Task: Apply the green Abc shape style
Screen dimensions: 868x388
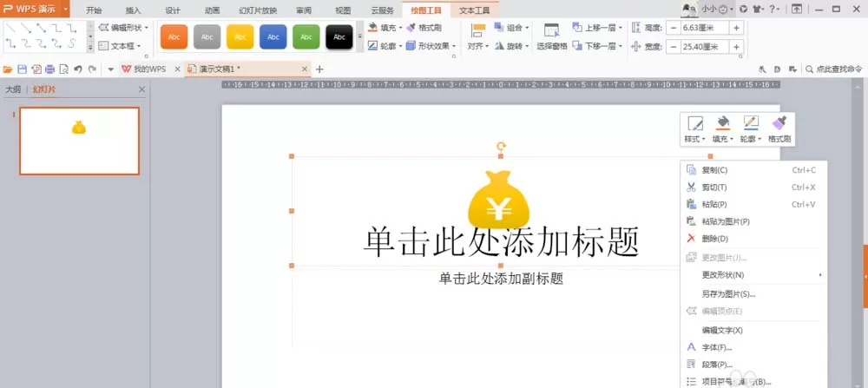Action: coord(306,37)
